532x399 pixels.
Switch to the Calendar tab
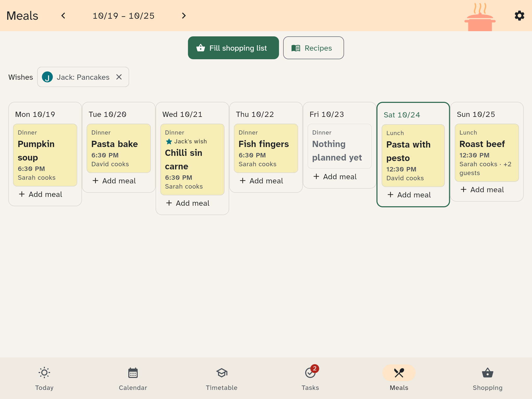(133, 378)
